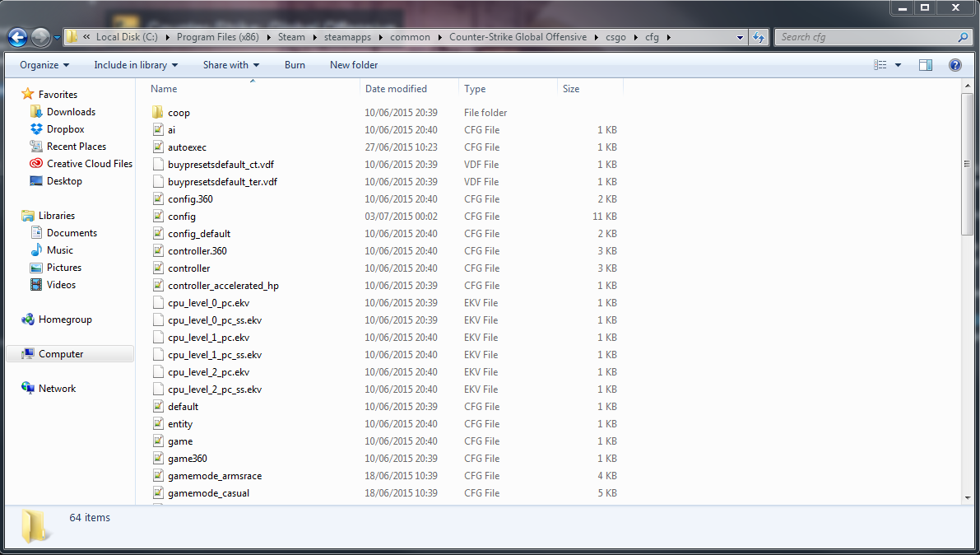Open previous locations dropdown in address bar
The height and width of the screenshot is (555, 980).
(x=740, y=38)
